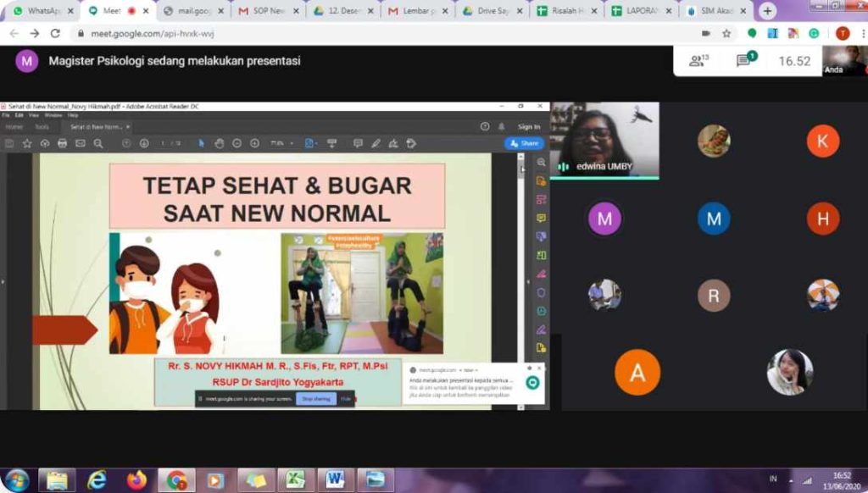Click the Acrobat star bookmark icon
This screenshot has width=868, height=493.
(27, 144)
